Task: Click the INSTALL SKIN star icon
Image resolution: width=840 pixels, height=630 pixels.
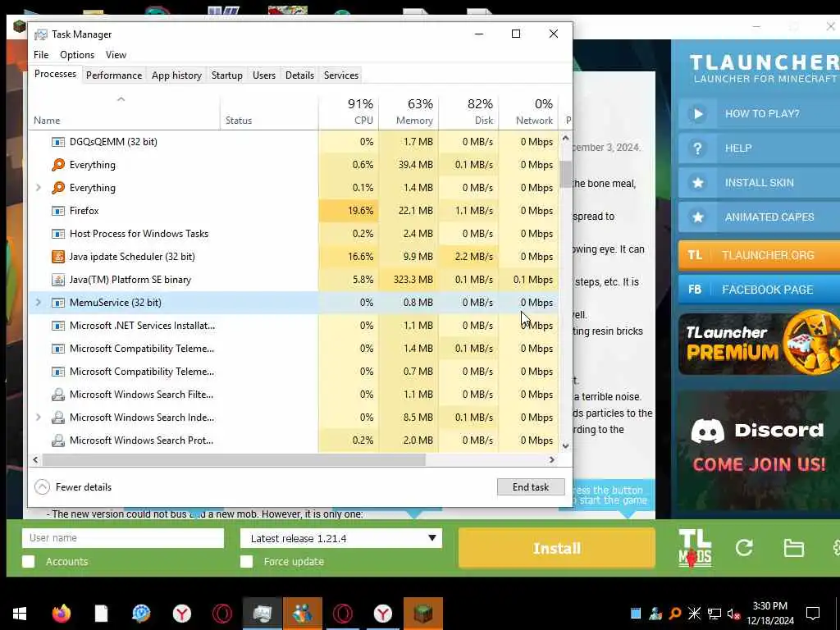Action: click(697, 183)
